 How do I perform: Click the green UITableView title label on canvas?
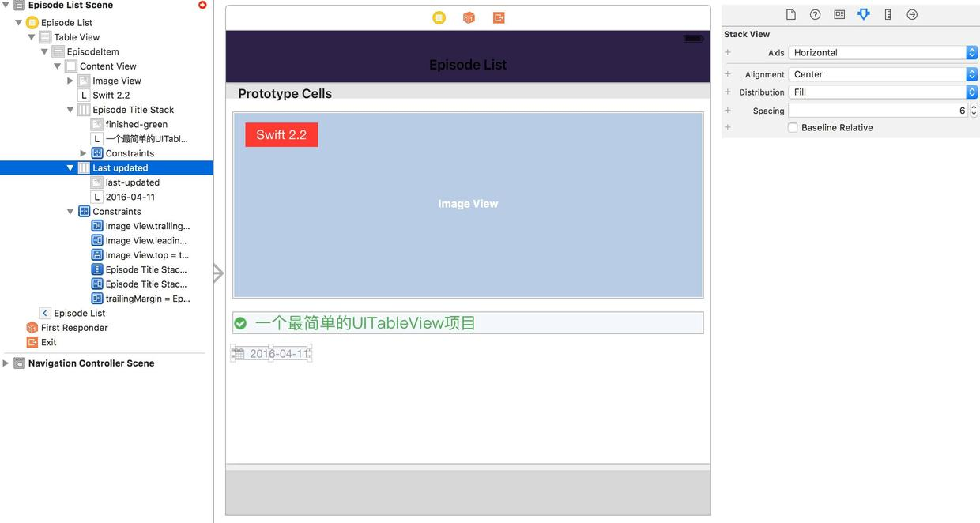coord(365,323)
